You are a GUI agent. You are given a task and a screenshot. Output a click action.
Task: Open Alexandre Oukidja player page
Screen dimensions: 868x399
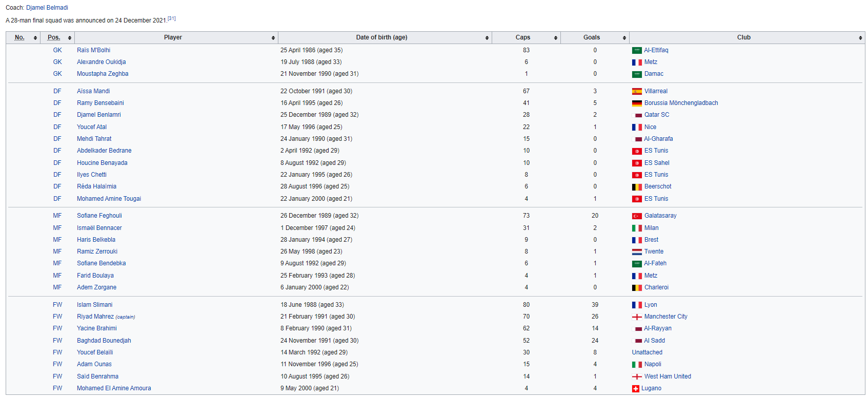(102, 62)
